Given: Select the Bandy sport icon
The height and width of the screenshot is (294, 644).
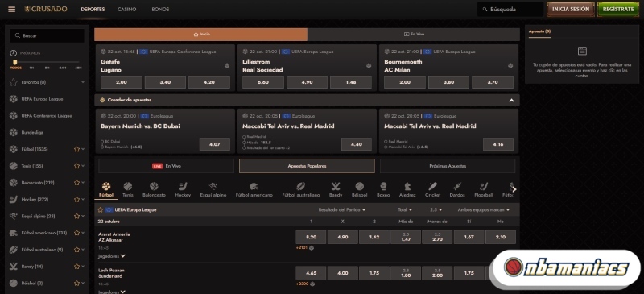Looking at the screenshot, I should 336,186.
